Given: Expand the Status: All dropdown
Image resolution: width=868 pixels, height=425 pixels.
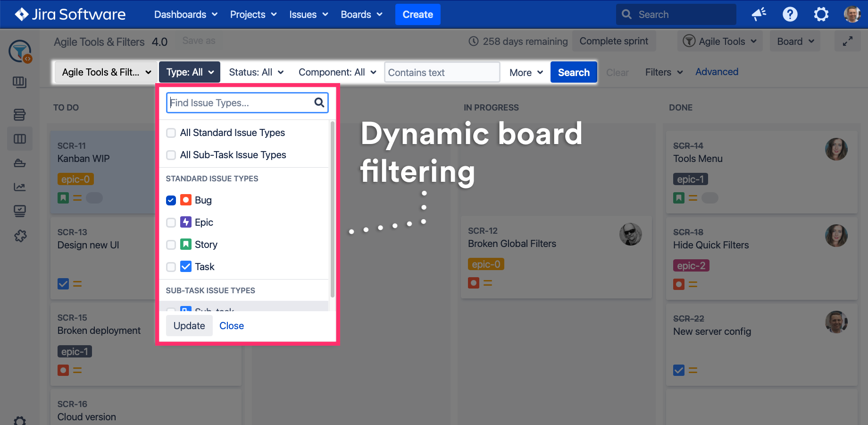Looking at the screenshot, I should pyautogui.click(x=256, y=72).
